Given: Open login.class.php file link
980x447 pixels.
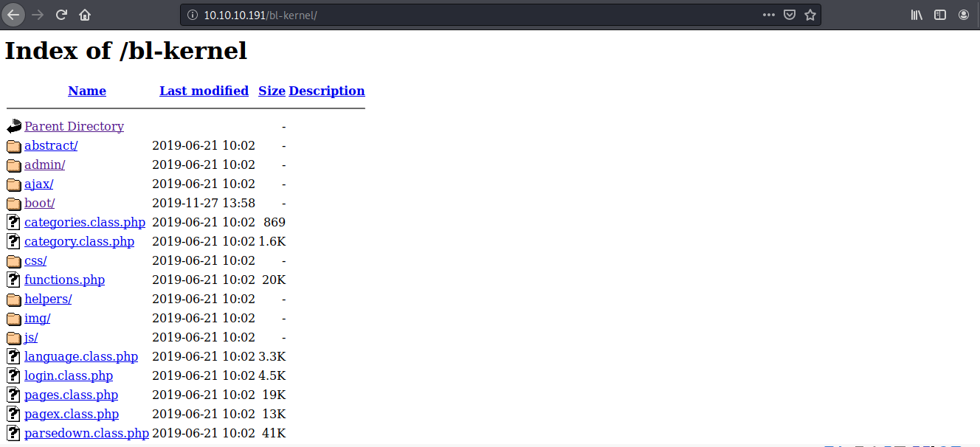Looking at the screenshot, I should [68, 375].
